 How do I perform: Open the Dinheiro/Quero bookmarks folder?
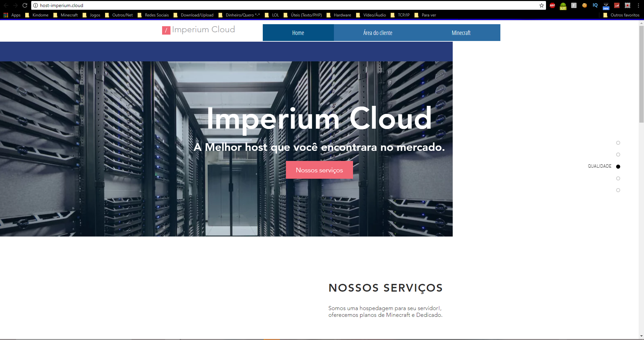pyautogui.click(x=239, y=15)
